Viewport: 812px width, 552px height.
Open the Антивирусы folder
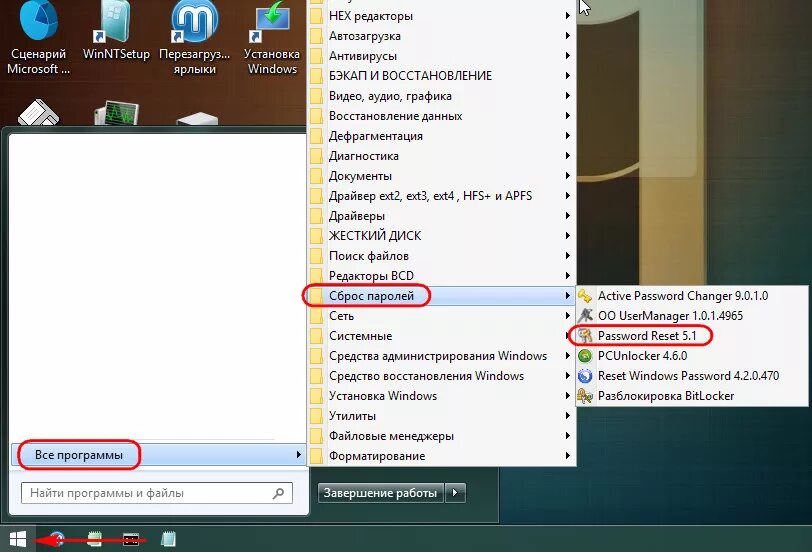tap(442, 56)
